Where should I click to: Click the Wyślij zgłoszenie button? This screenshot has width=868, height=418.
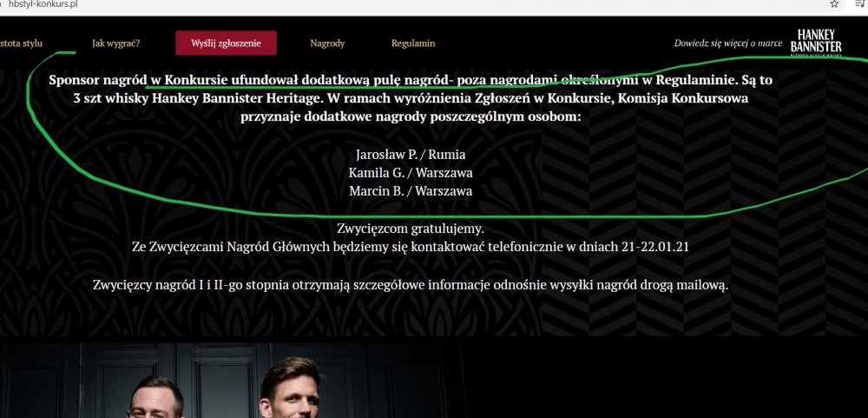(x=226, y=43)
